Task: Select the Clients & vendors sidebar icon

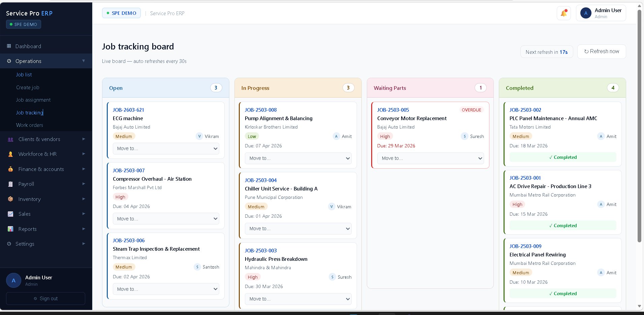Action: point(10,139)
